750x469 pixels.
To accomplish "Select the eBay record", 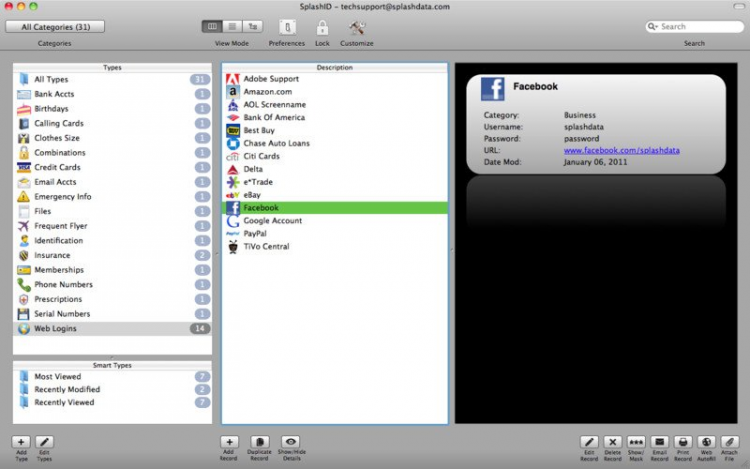I will pos(335,195).
